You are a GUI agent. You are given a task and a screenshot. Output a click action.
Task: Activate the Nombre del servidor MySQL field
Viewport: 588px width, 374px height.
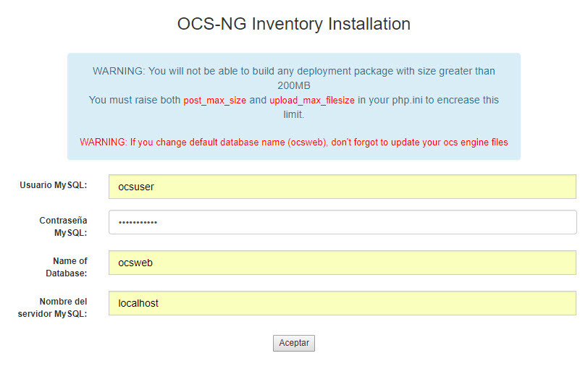[343, 303]
